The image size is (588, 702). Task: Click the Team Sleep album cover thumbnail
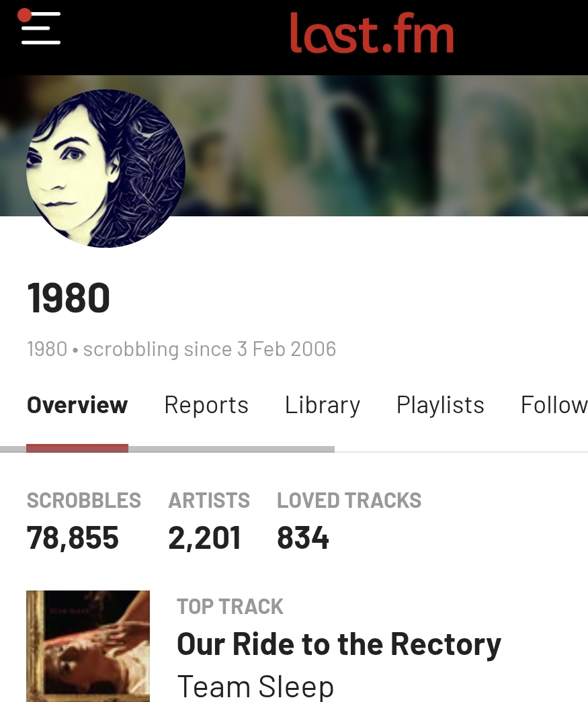point(88,646)
